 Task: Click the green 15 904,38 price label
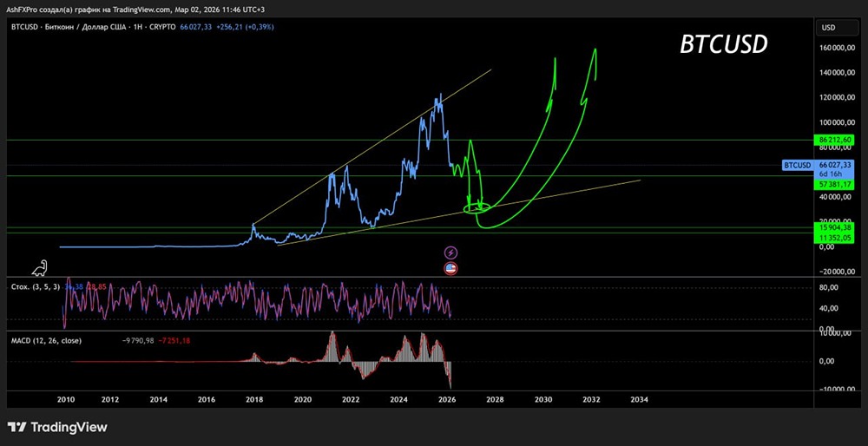[x=835, y=226]
